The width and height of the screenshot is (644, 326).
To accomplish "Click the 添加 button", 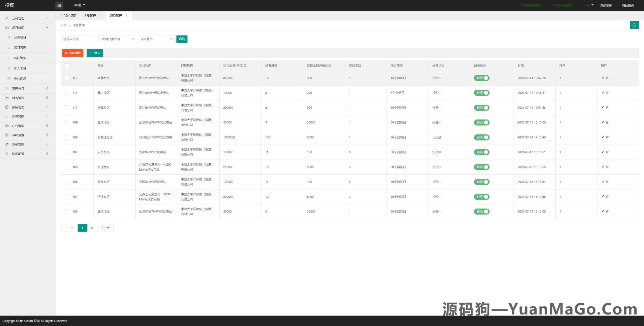I will point(95,53).
